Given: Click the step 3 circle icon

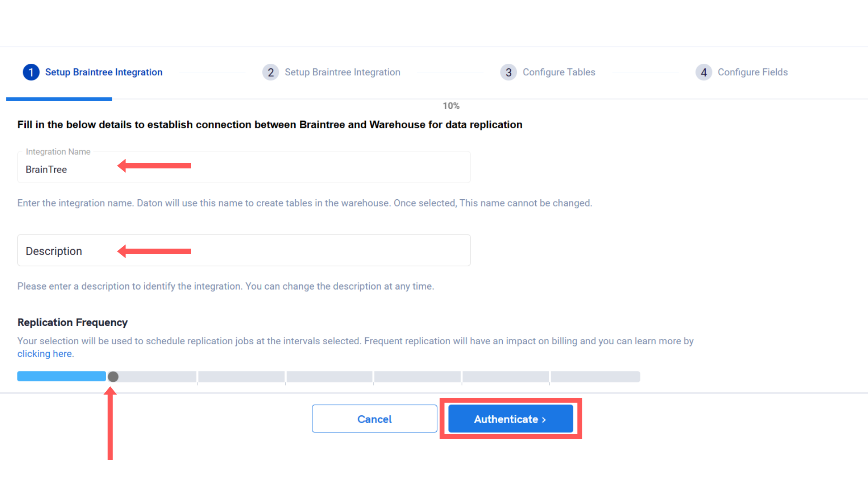Looking at the screenshot, I should 509,72.
